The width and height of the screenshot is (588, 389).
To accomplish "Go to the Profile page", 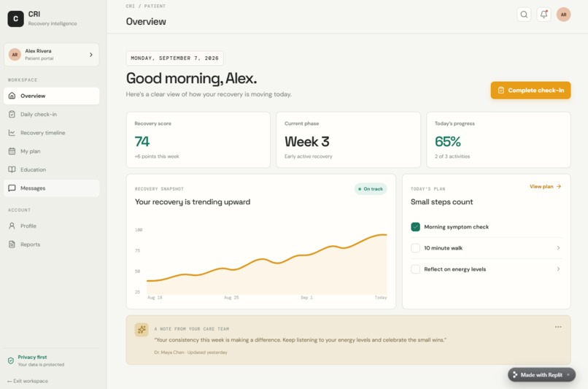I will [51, 226].
